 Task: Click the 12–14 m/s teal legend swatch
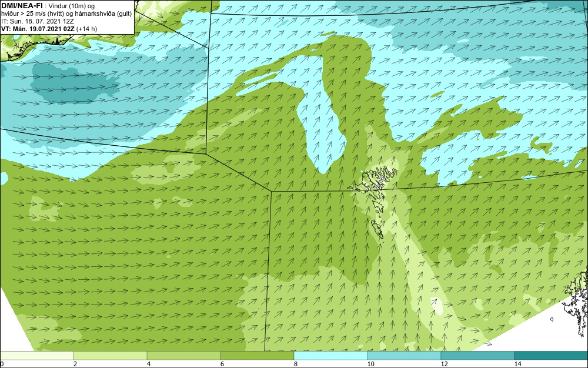(x=477, y=356)
